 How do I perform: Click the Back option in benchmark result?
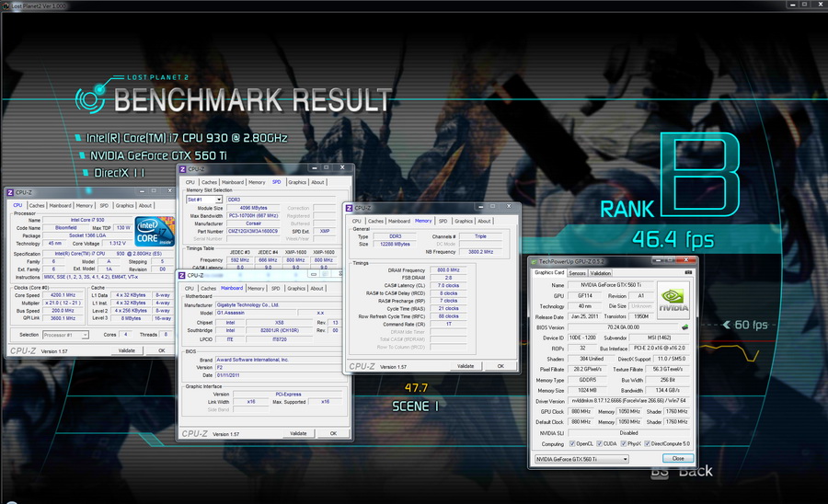click(x=696, y=471)
